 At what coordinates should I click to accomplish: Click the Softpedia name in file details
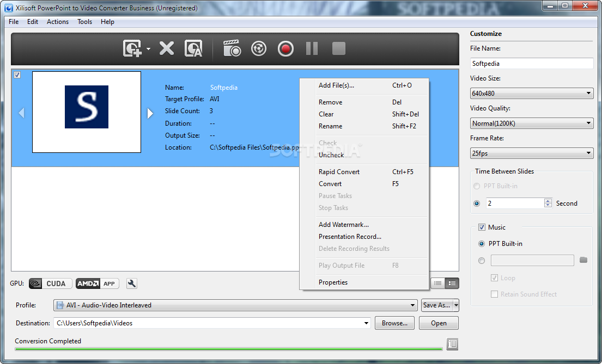click(224, 88)
